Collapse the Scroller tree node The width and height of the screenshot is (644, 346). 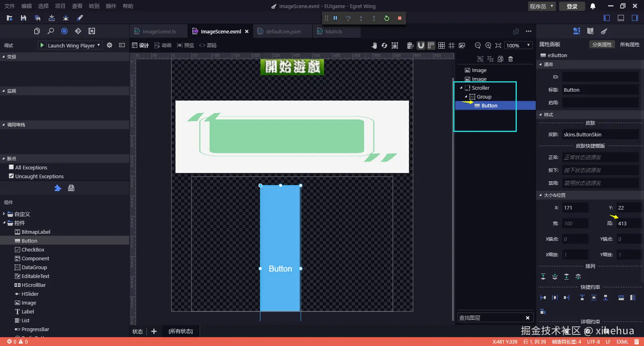point(461,88)
